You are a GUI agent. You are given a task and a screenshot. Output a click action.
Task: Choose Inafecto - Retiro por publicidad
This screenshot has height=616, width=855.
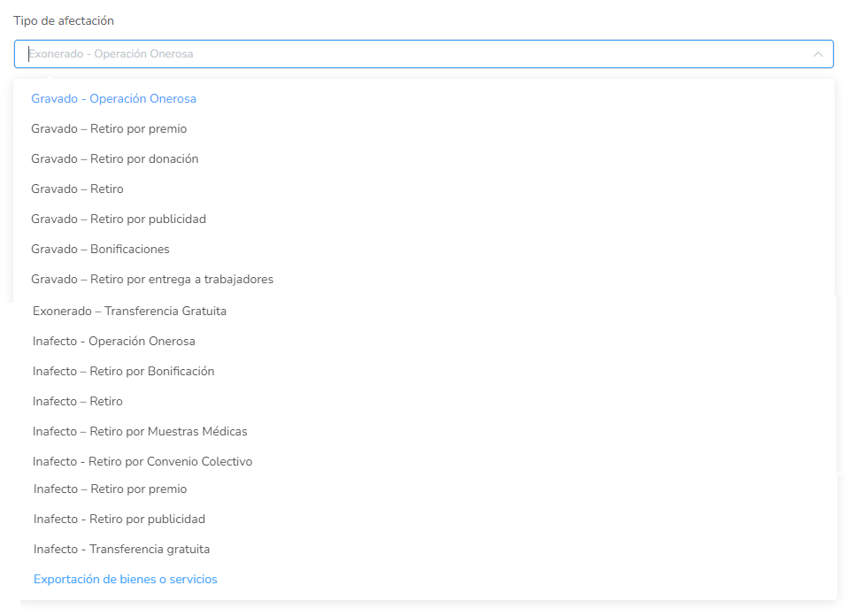point(119,520)
